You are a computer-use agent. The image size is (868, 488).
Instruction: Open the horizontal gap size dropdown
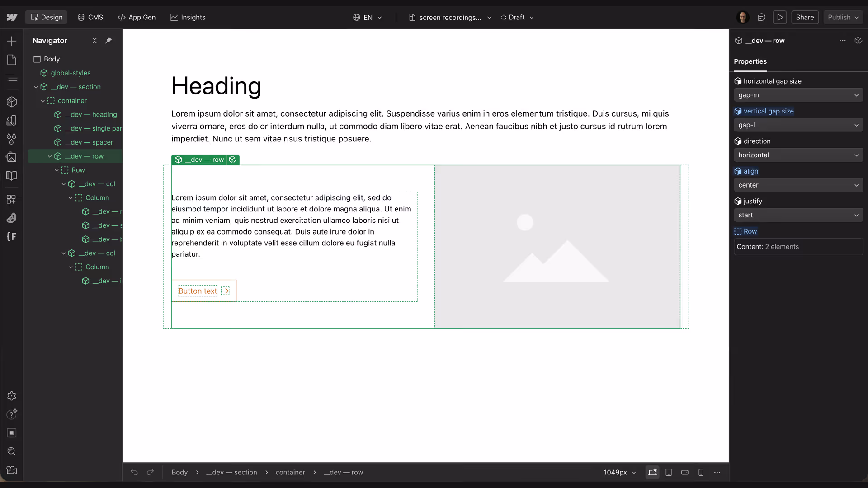[x=798, y=95]
